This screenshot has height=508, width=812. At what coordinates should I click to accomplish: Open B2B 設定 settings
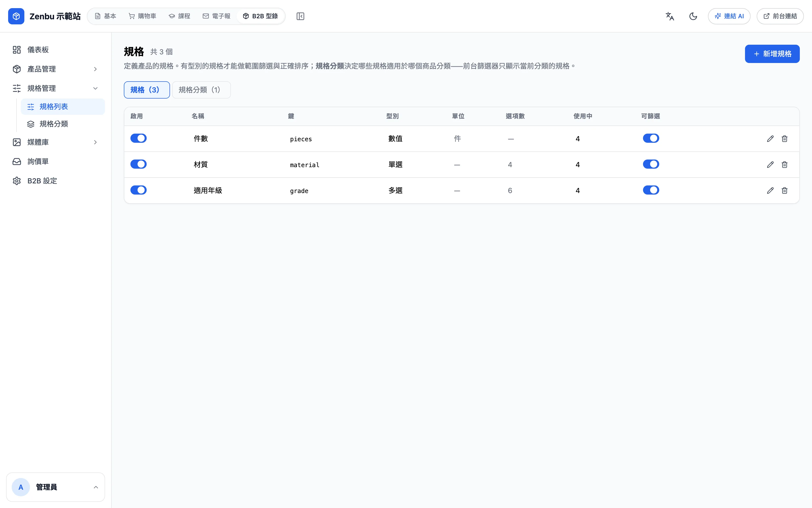56,181
